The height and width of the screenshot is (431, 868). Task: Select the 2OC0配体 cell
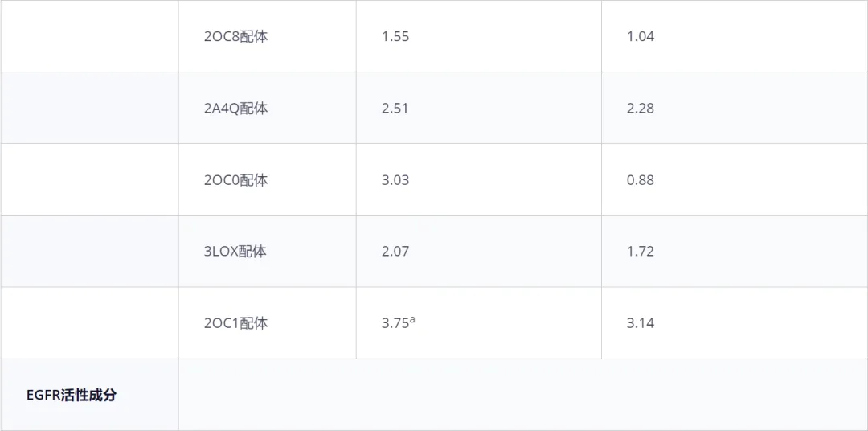tap(267, 179)
